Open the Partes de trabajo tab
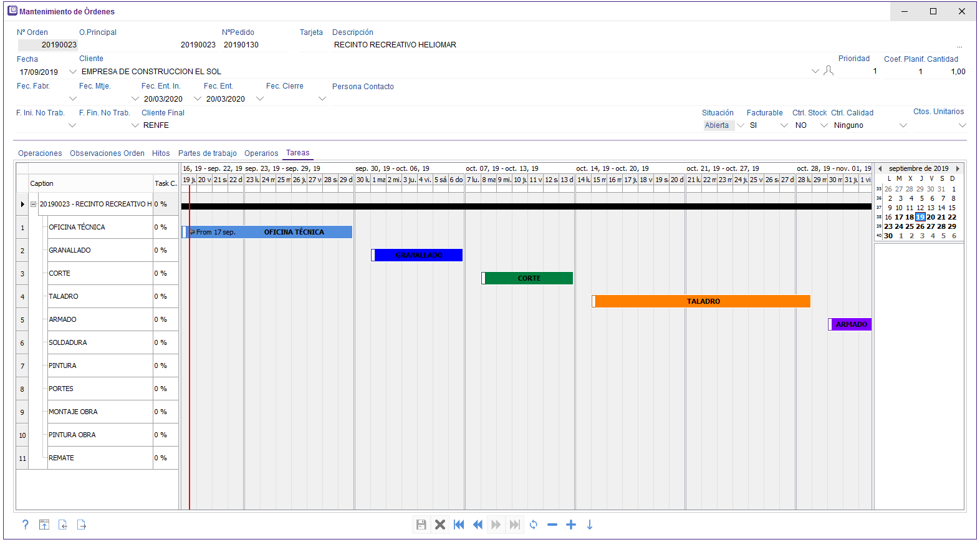The height and width of the screenshot is (542, 980). tap(208, 153)
